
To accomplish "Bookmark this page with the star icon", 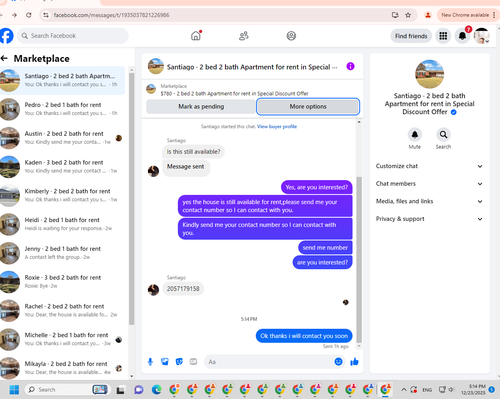I will pyautogui.click(x=408, y=15).
